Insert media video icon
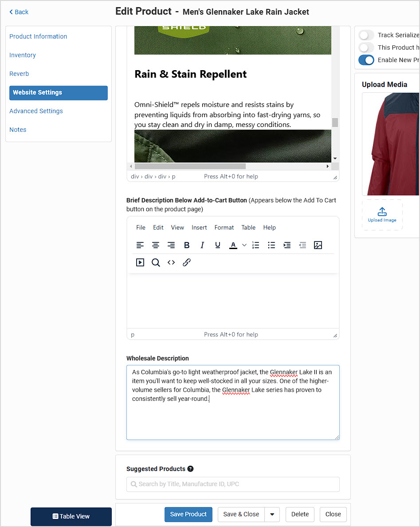The height and width of the screenshot is (527, 420). click(140, 262)
